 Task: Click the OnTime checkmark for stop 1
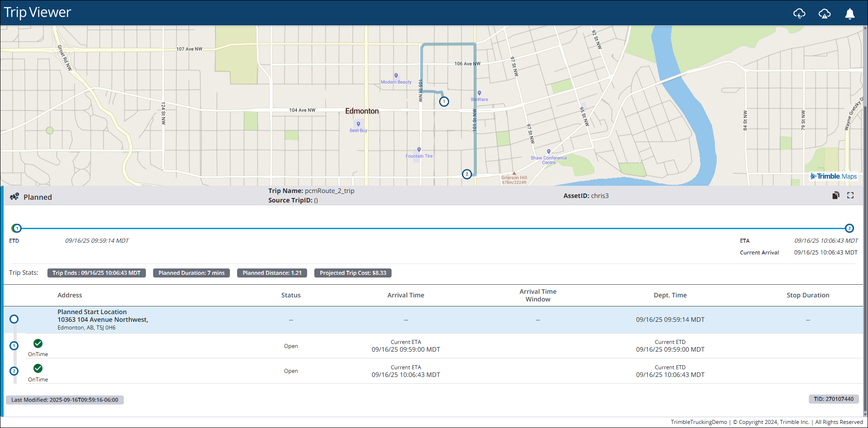point(38,343)
